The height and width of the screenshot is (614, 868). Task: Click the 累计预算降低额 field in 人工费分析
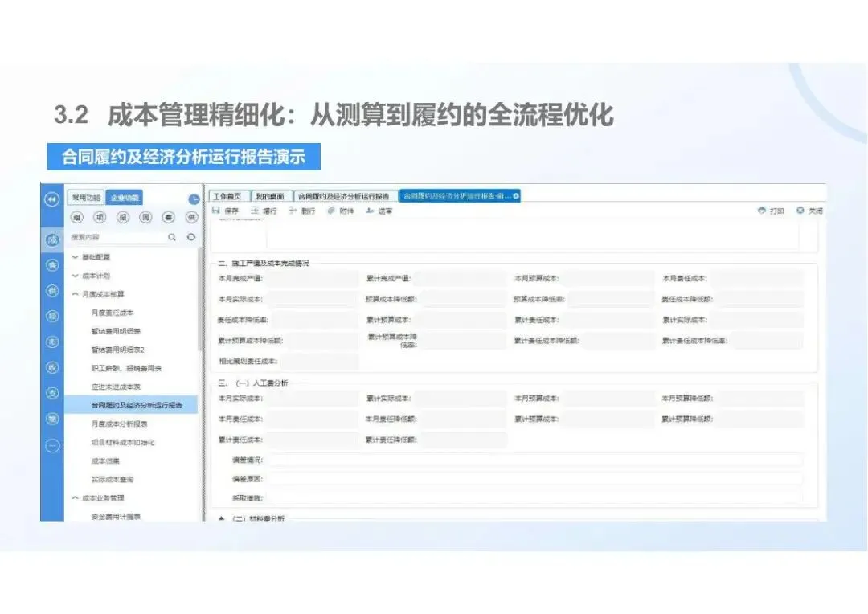[x=760, y=420]
